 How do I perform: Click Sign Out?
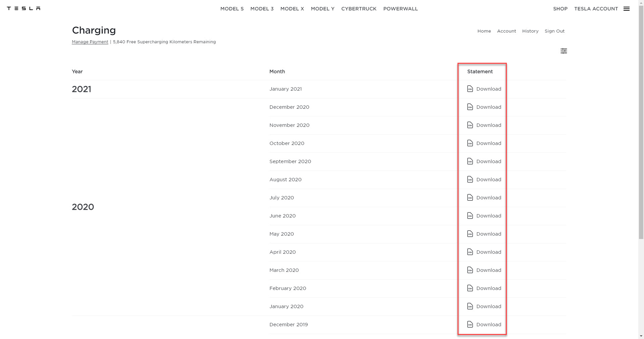tap(554, 31)
